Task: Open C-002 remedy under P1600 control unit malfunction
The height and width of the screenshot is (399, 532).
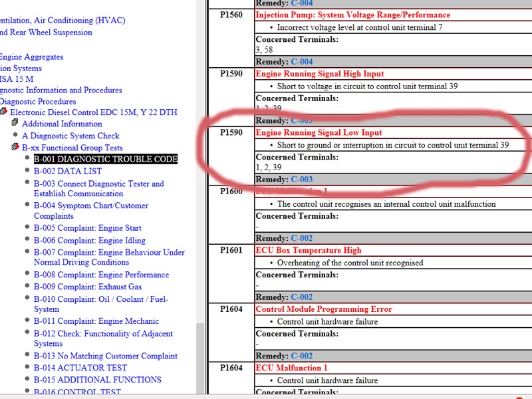Action: coord(302,238)
